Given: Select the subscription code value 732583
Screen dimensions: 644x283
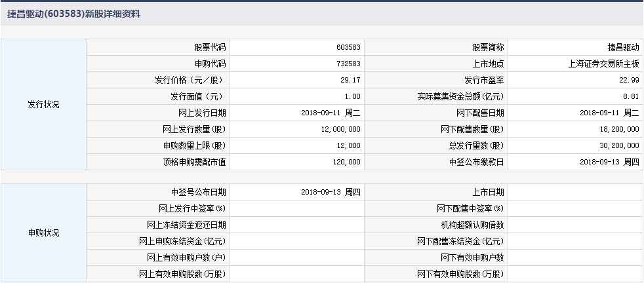Looking at the screenshot, I should [x=348, y=64].
